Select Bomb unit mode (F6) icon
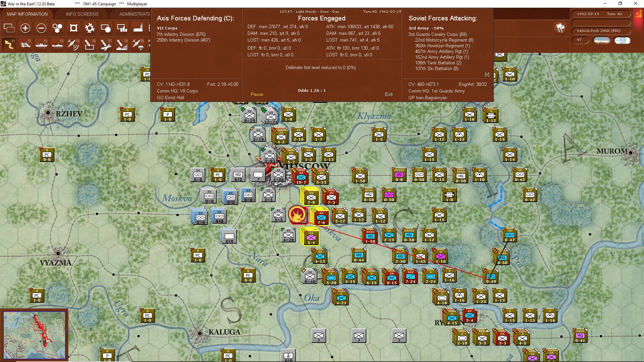Screen dimensions: 644x362 click(x=90, y=45)
